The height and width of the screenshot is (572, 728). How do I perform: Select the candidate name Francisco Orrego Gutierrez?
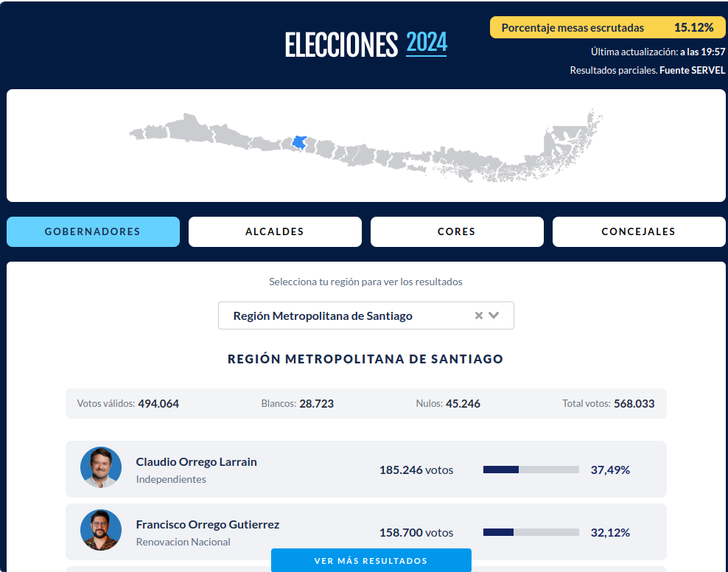click(x=207, y=524)
